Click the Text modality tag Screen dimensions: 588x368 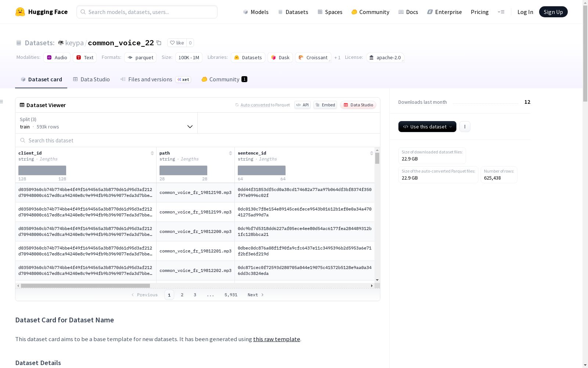[x=85, y=57]
